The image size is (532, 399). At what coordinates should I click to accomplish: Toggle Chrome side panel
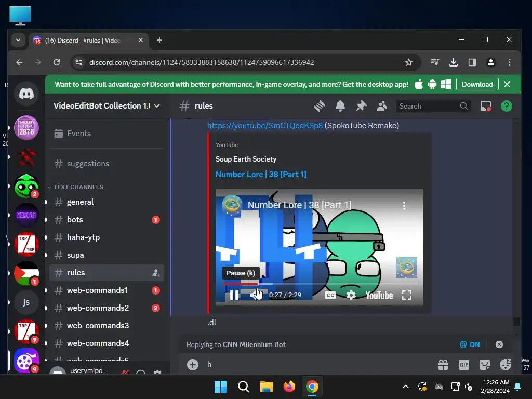click(472, 62)
